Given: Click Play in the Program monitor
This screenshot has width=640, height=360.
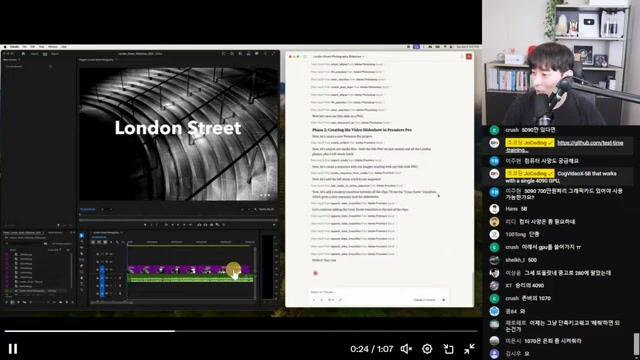Looking at the screenshot, I should [178, 224].
